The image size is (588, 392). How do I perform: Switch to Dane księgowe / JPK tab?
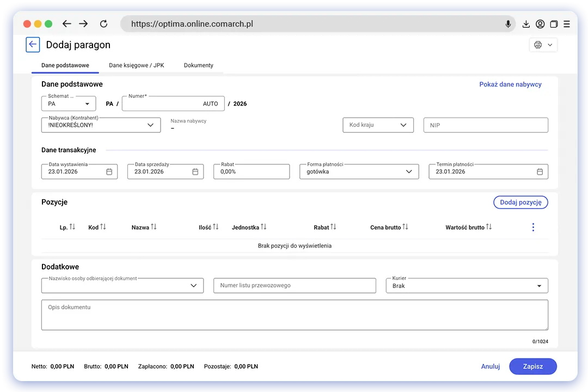(x=136, y=65)
